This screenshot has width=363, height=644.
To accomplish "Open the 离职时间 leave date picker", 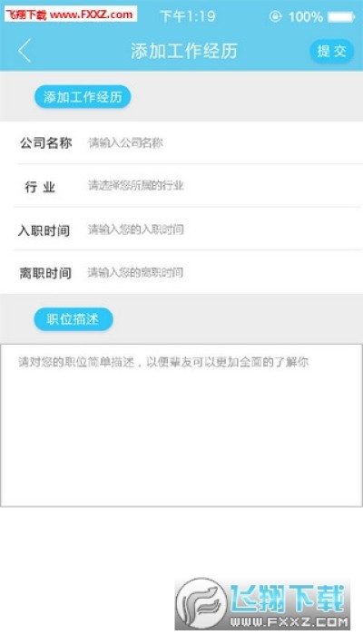I will (222, 272).
